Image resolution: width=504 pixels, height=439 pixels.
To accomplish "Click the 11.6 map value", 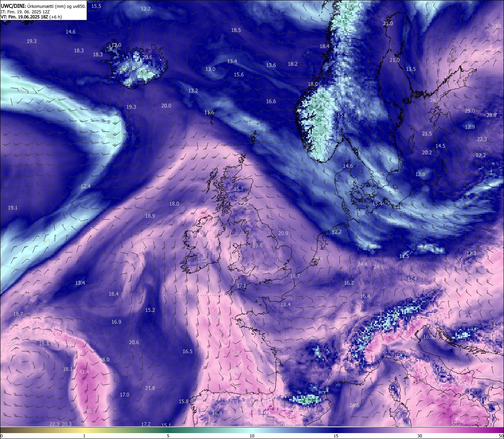I will 209,112.
